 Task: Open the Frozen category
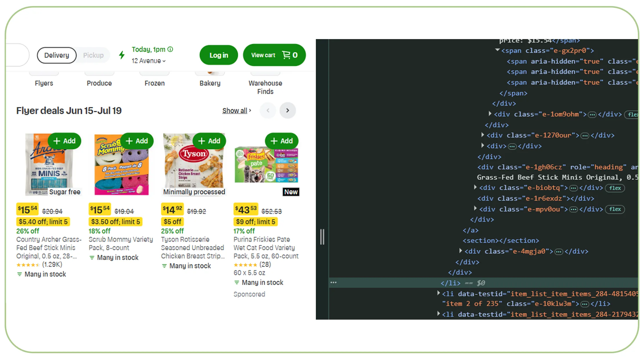tap(155, 83)
